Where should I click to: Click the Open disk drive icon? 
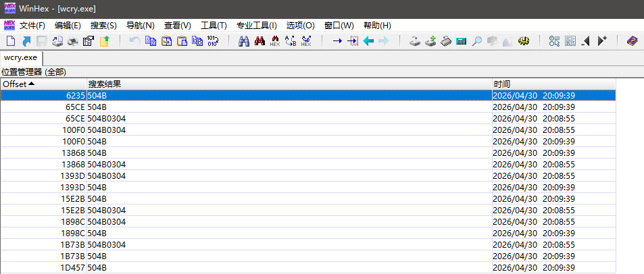tap(415, 41)
